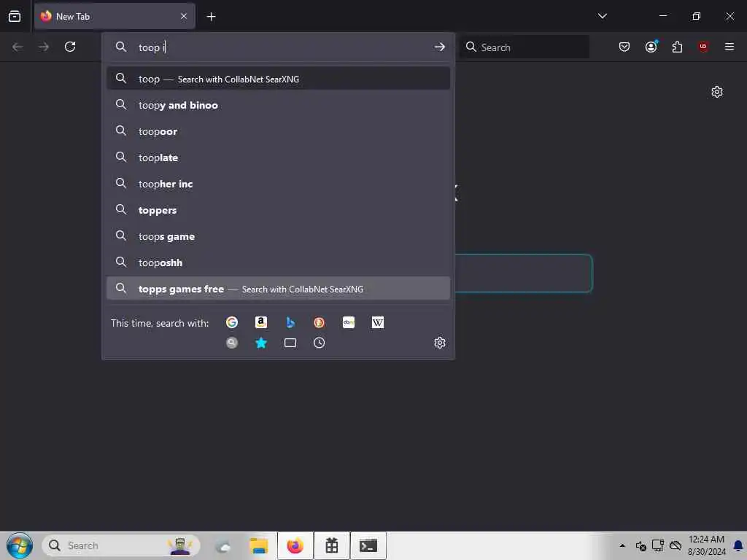Go back one page
Image resolution: width=747 pixels, height=560 pixels.
point(18,47)
